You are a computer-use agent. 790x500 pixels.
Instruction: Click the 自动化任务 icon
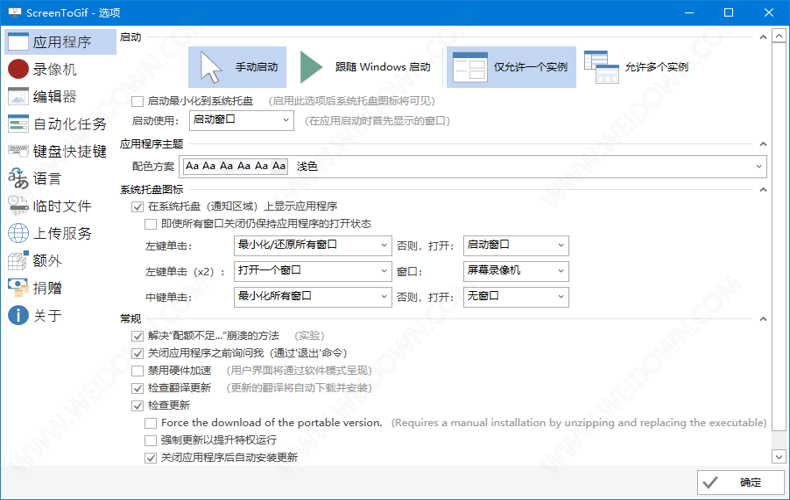click(18, 123)
